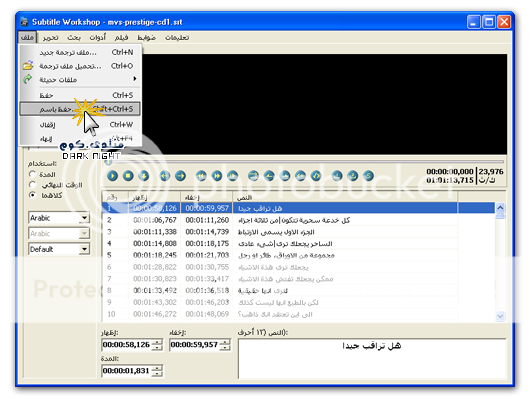Screen dimensions: 530x399
Task: Click the alter playback rate icon
Action: pyautogui.click(x=233, y=176)
